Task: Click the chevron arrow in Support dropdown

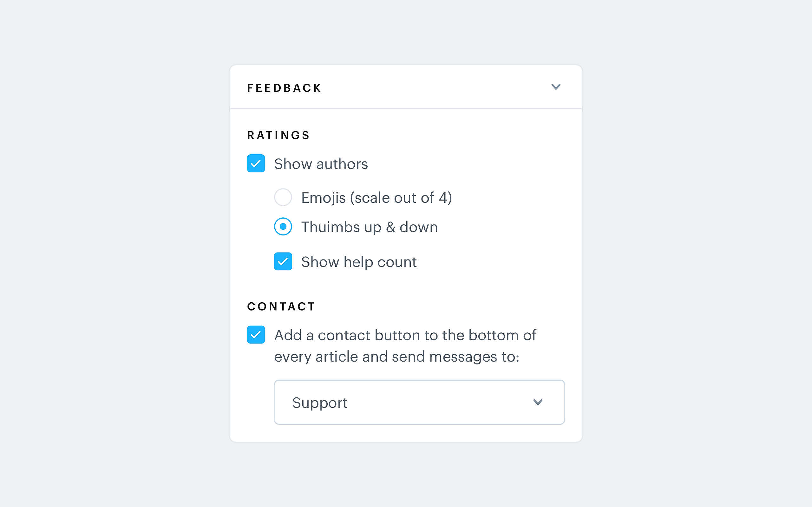Action: click(538, 402)
